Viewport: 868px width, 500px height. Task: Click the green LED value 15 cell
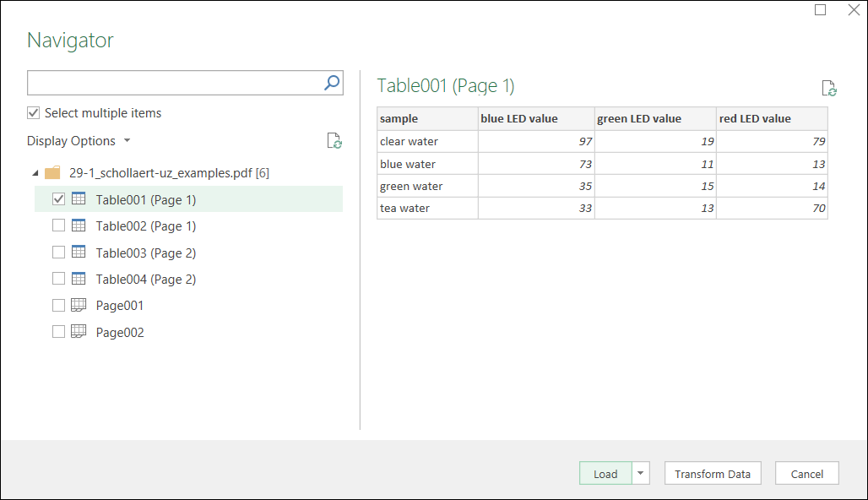655,186
